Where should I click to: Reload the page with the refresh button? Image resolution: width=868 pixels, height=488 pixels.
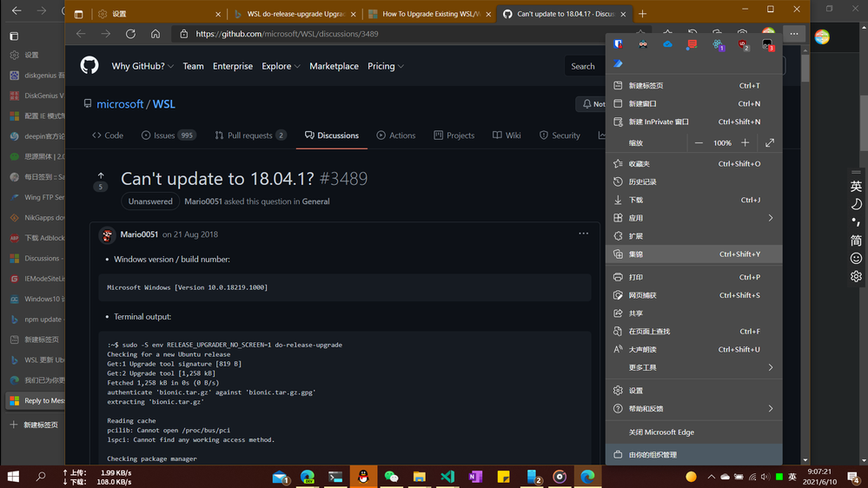click(x=130, y=34)
